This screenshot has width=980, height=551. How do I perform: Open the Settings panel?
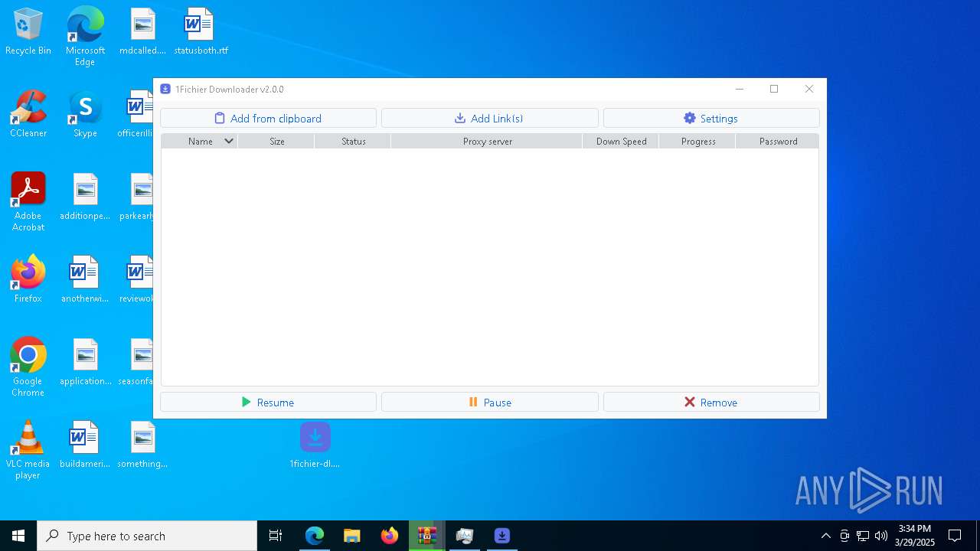711,118
